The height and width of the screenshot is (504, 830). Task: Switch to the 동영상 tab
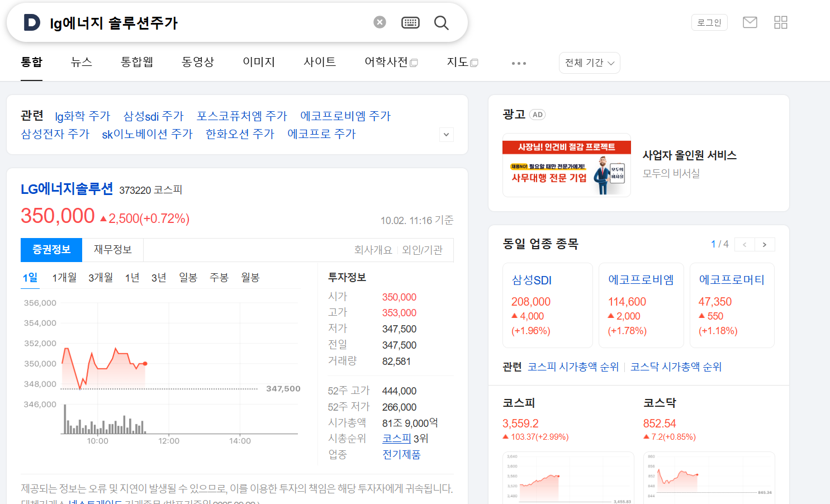point(198,62)
